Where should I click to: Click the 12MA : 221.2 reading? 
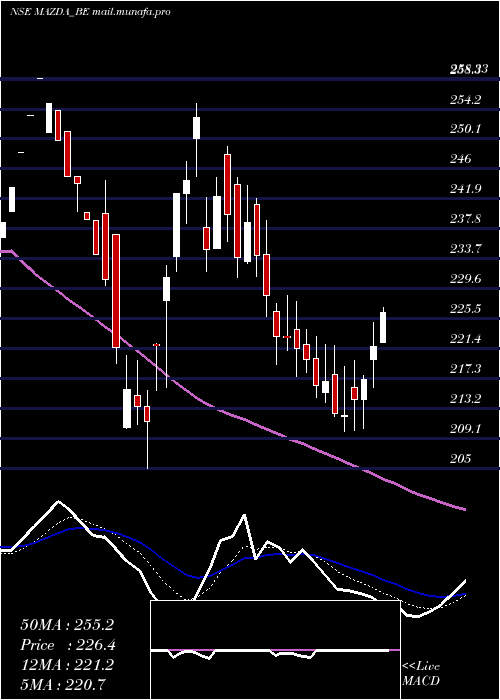(x=67, y=665)
